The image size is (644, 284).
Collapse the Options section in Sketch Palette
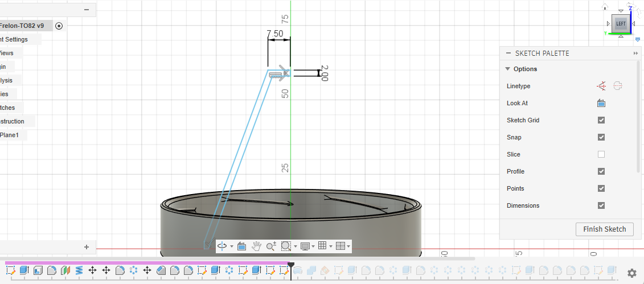(507, 69)
